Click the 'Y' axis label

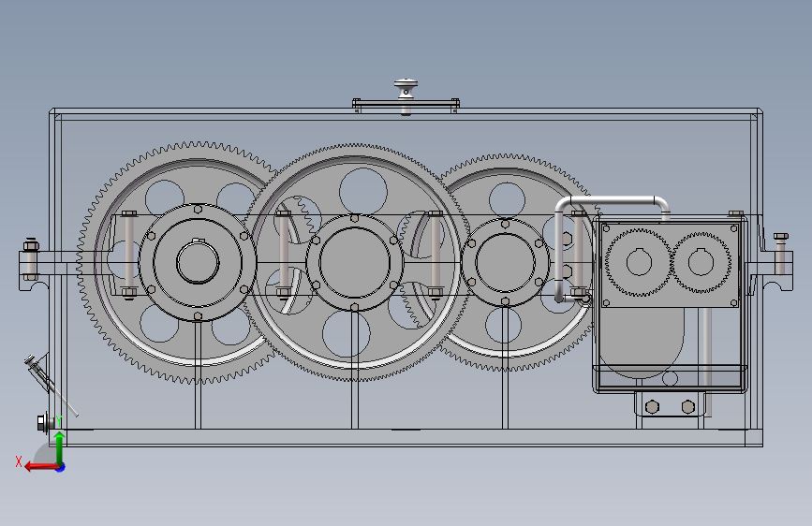[x=59, y=422]
